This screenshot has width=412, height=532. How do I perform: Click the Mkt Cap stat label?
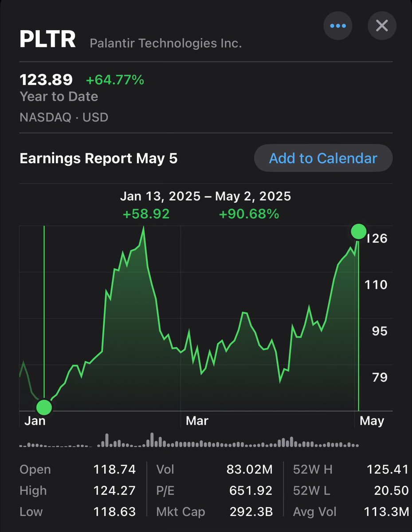180,512
